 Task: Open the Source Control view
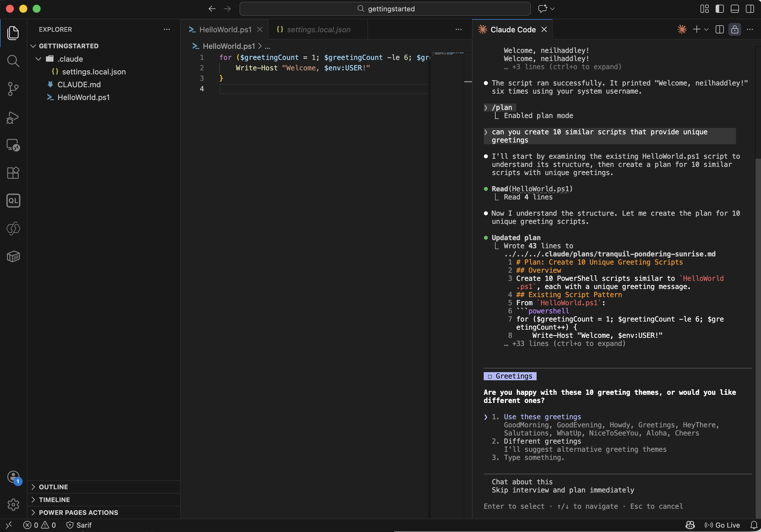pos(13,89)
